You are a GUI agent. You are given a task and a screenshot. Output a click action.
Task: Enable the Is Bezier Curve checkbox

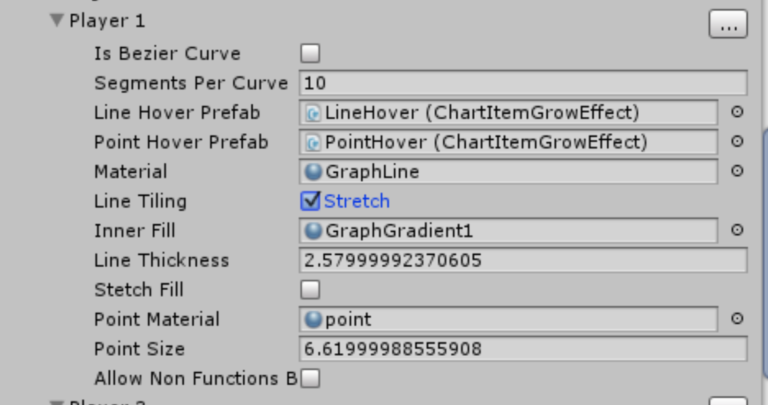tap(310, 53)
